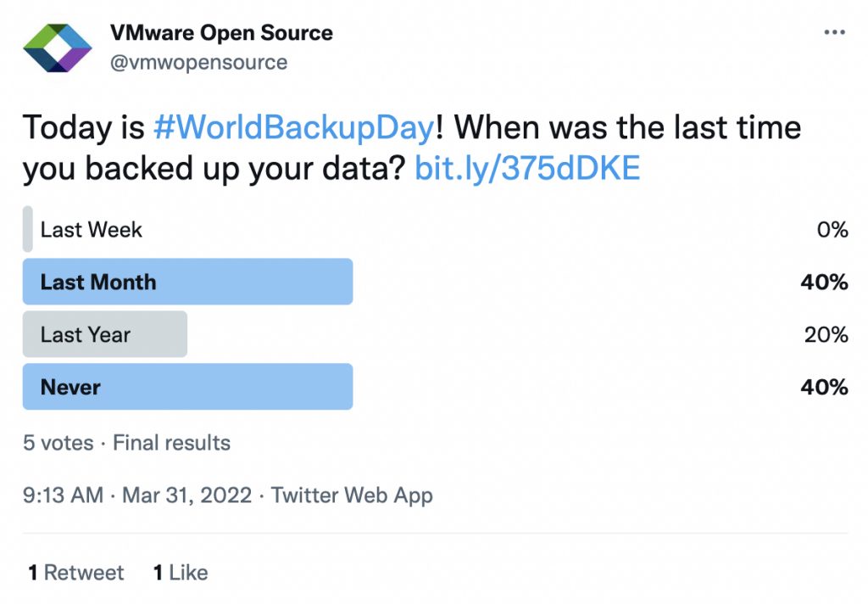This screenshot has width=868, height=604.
Task: Follow the bit.ly/375dDKE link
Action: (527, 169)
